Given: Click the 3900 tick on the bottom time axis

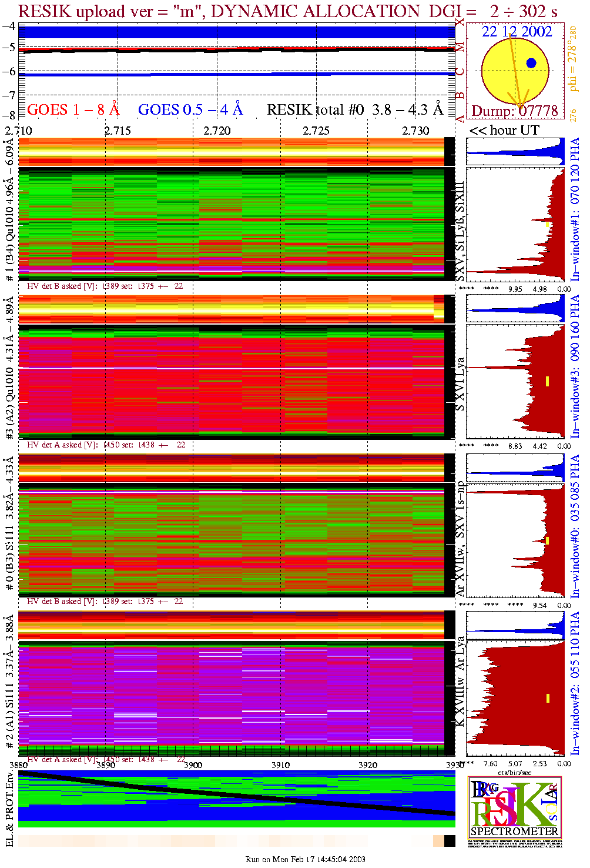Looking at the screenshot, I should pos(193,765).
